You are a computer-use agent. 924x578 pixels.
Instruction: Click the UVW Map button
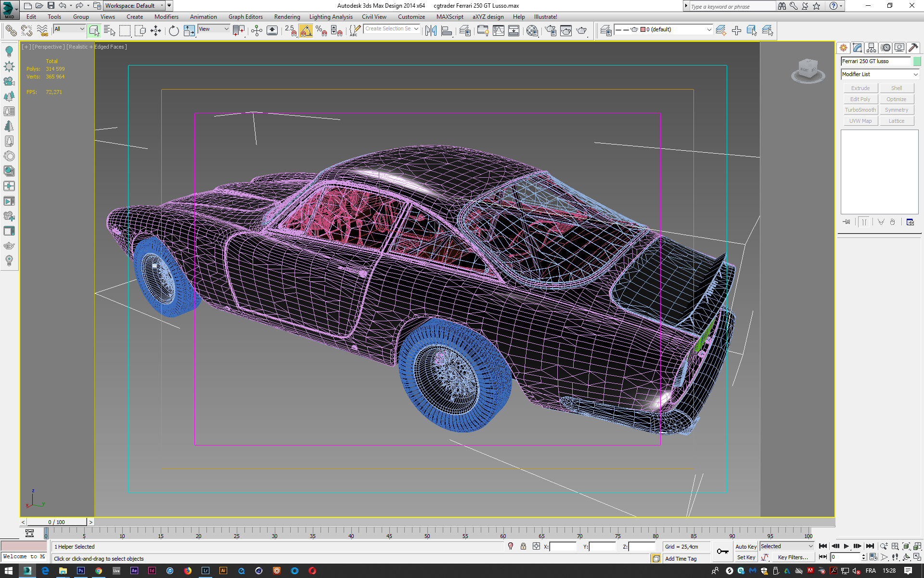pyautogui.click(x=860, y=121)
